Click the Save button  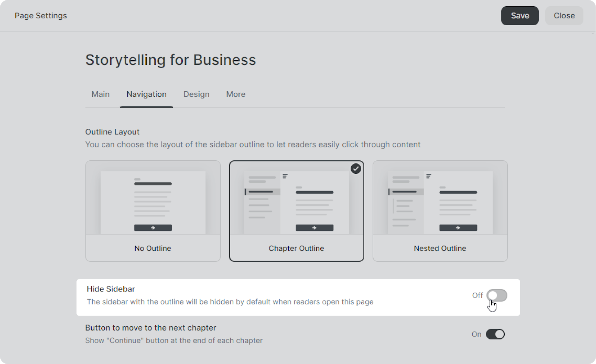(x=520, y=16)
